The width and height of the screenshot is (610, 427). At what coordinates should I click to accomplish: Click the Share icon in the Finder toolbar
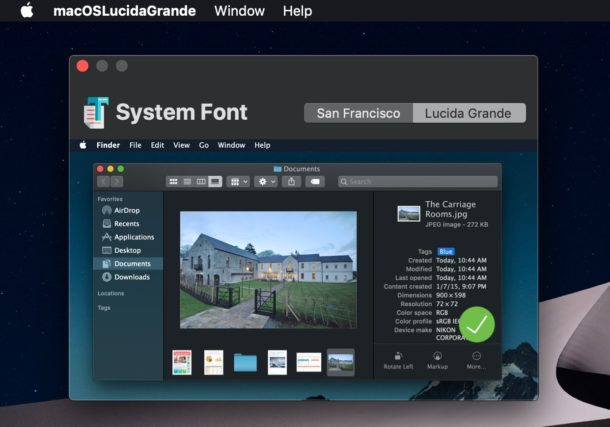coord(291,182)
